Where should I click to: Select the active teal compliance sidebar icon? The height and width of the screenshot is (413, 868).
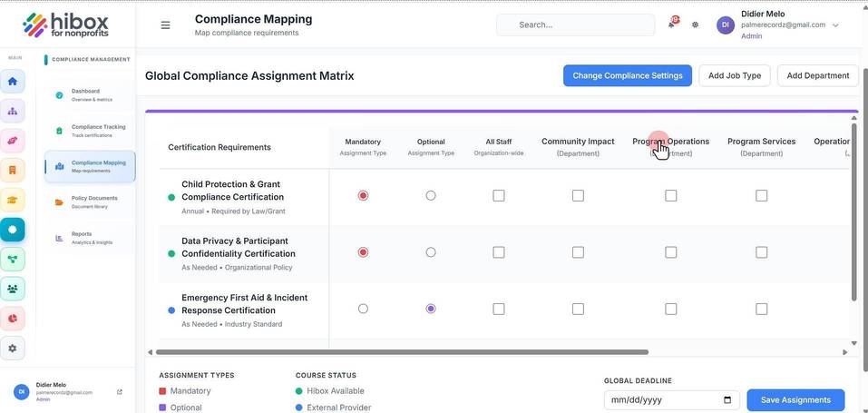pyautogui.click(x=13, y=230)
